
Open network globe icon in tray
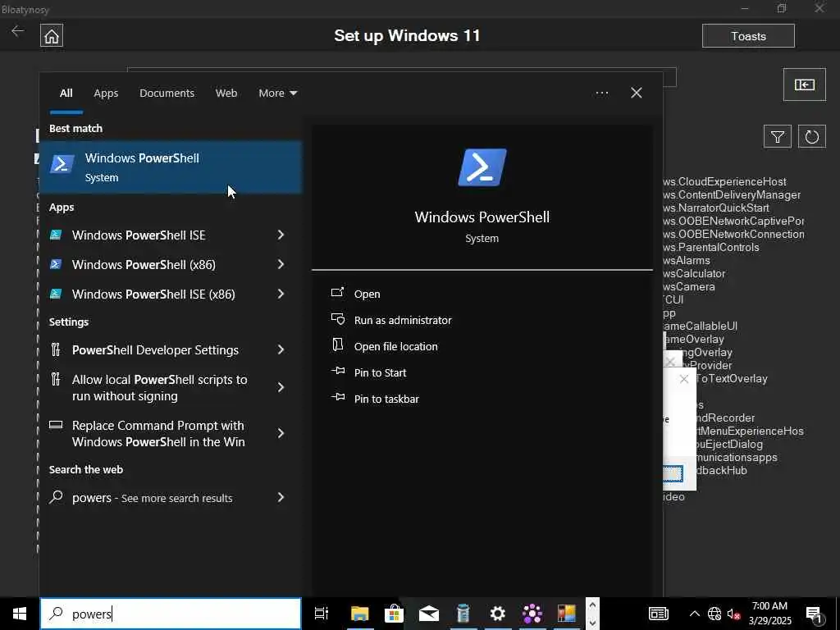(714, 614)
